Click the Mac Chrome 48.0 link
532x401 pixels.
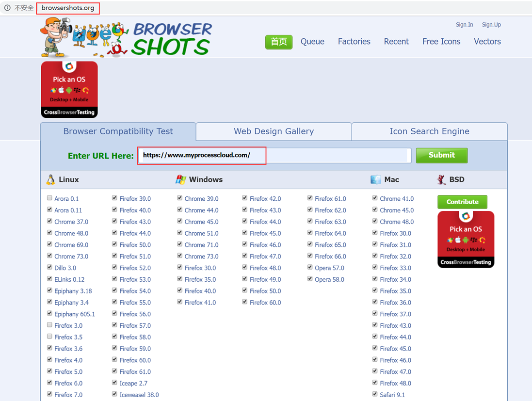[397, 222]
